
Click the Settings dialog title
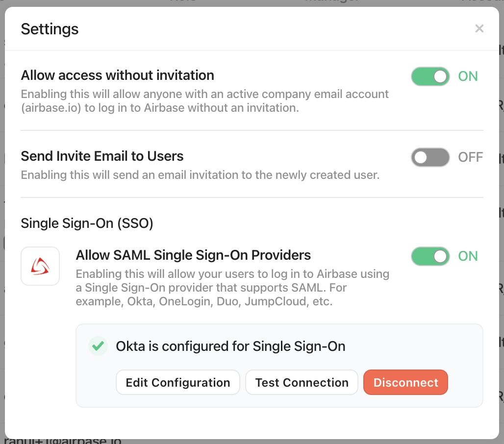(x=50, y=29)
